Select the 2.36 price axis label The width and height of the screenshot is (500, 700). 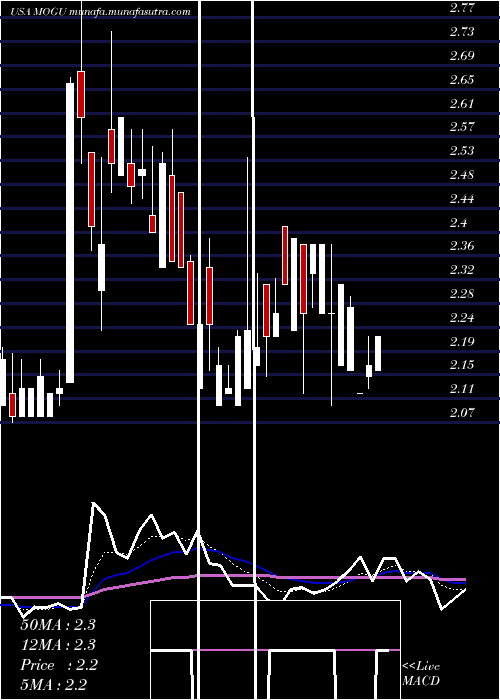pyautogui.click(x=462, y=246)
